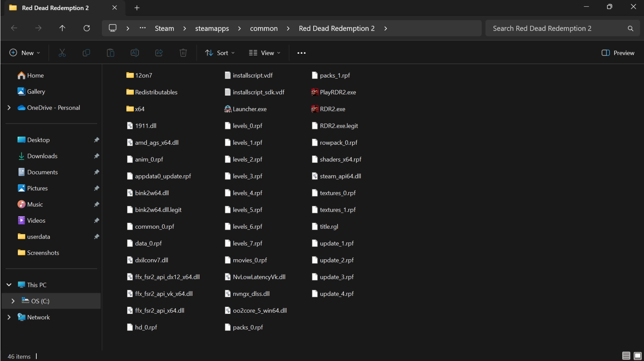Switch to large thumbnails view icon in status bar
Image resolution: width=644 pixels, height=361 pixels.
[638, 356]
